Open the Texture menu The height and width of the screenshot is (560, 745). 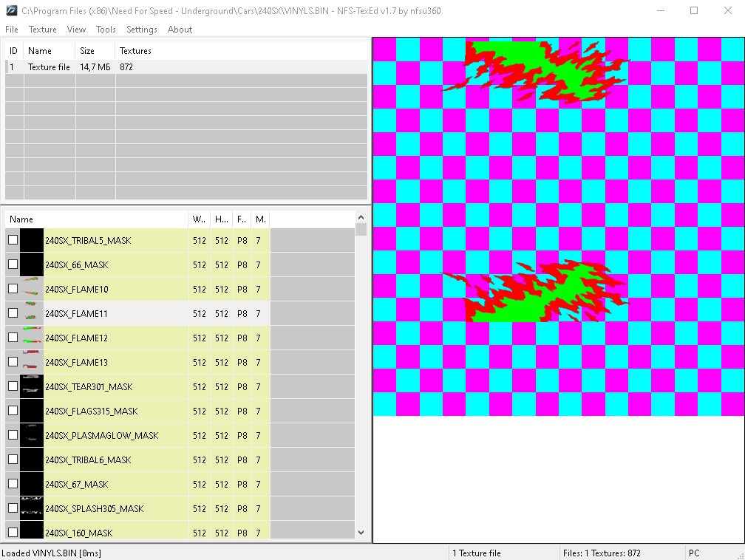tap(43, 30)
